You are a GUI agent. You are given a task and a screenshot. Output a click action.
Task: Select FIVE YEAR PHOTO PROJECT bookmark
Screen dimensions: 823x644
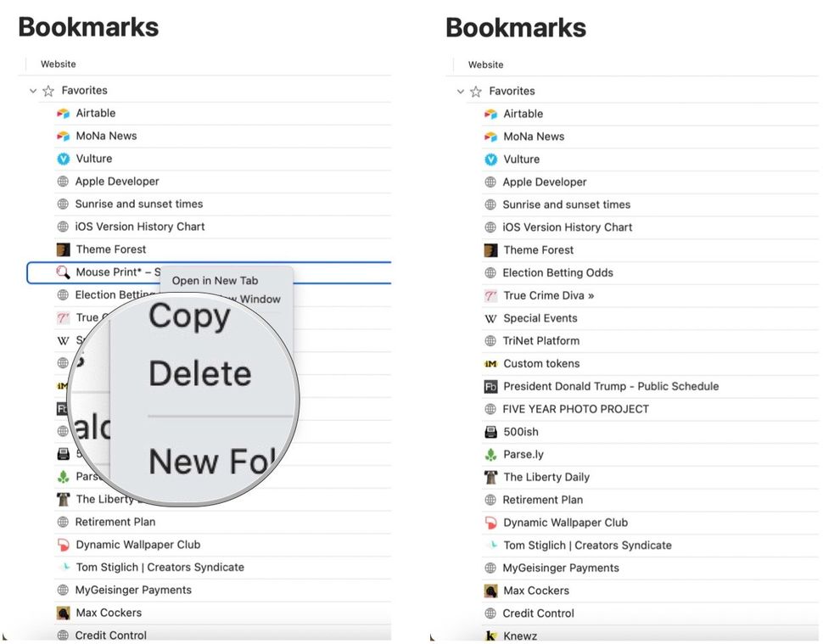coord(576,409)
